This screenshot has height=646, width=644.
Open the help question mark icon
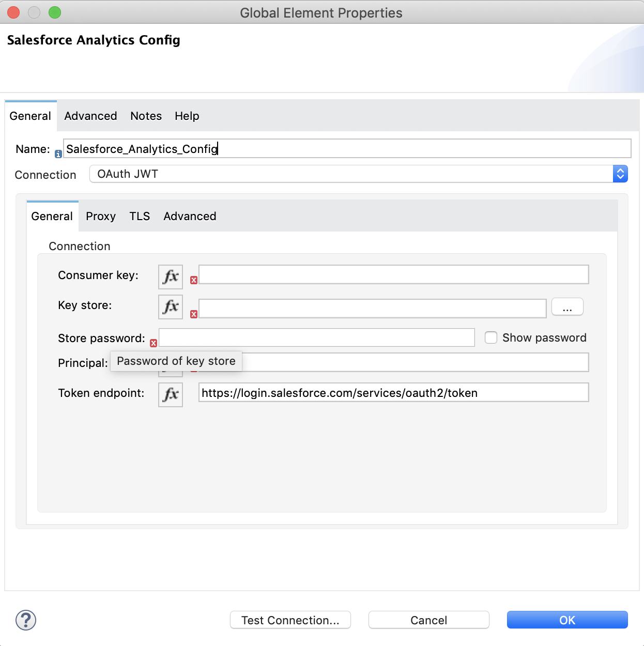coord(25,621)
